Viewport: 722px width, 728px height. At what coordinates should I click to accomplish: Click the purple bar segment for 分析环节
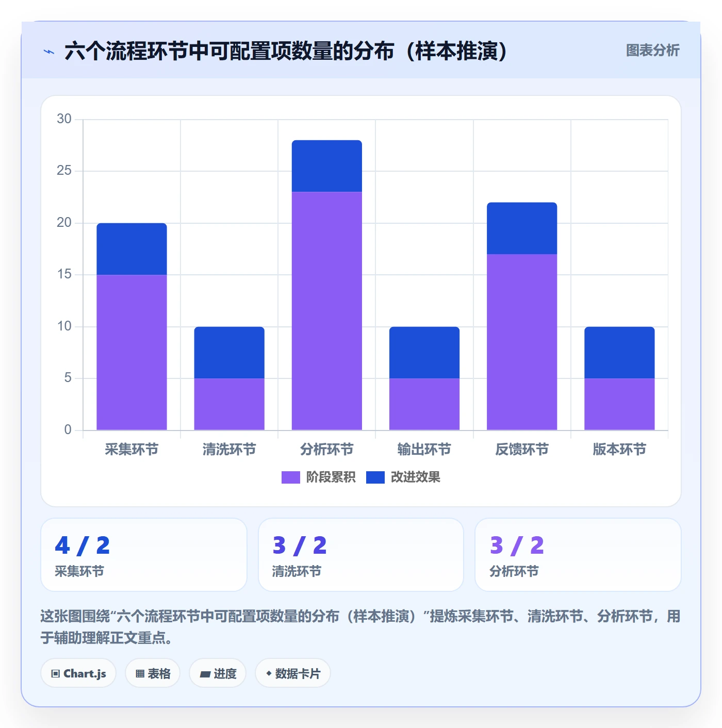[327, 311]
